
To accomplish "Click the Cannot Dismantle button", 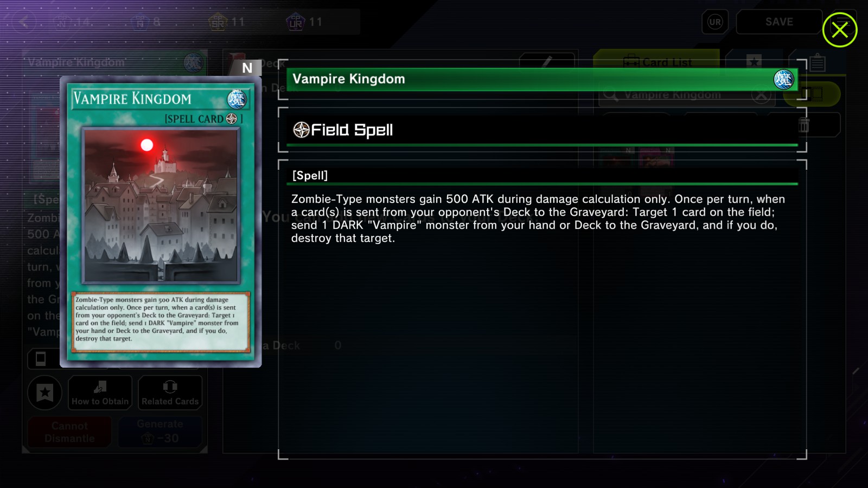I will click(x=69, y=432).
